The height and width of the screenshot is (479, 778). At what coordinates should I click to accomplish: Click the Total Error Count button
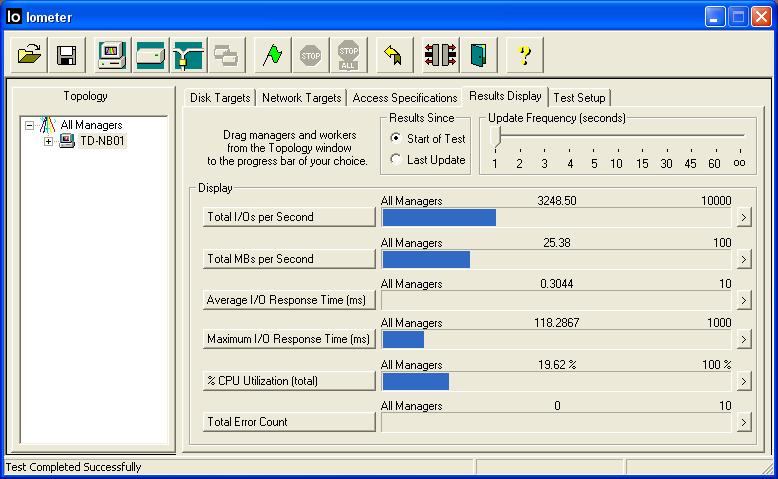(289, 422)
